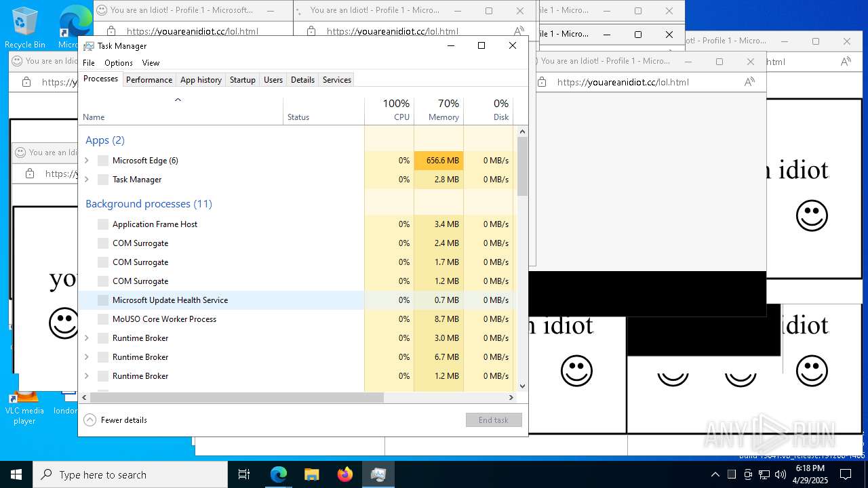Click the process list horizontal scrollbar thumb
This screenshot has width=868, height=488.
pyautogui.click(x=237, y=398)
